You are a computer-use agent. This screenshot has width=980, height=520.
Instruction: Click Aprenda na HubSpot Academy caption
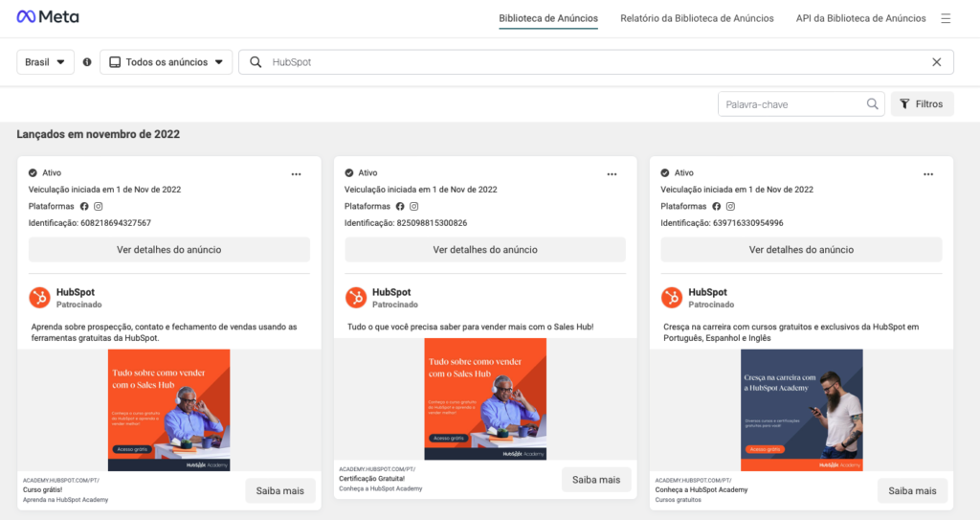click(x=66, y=500)
